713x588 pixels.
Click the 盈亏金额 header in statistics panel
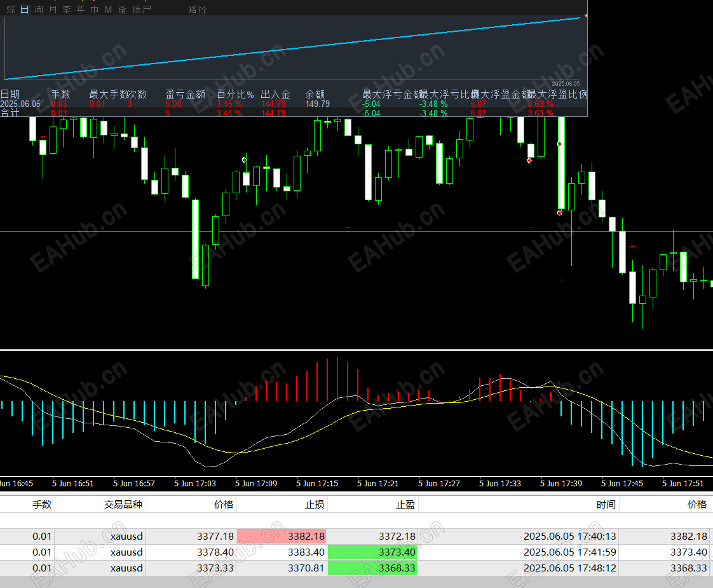[x=185, y=94]
